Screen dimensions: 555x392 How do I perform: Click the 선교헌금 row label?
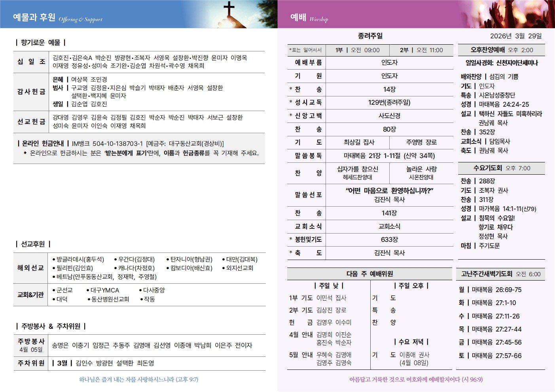[31, 122]
